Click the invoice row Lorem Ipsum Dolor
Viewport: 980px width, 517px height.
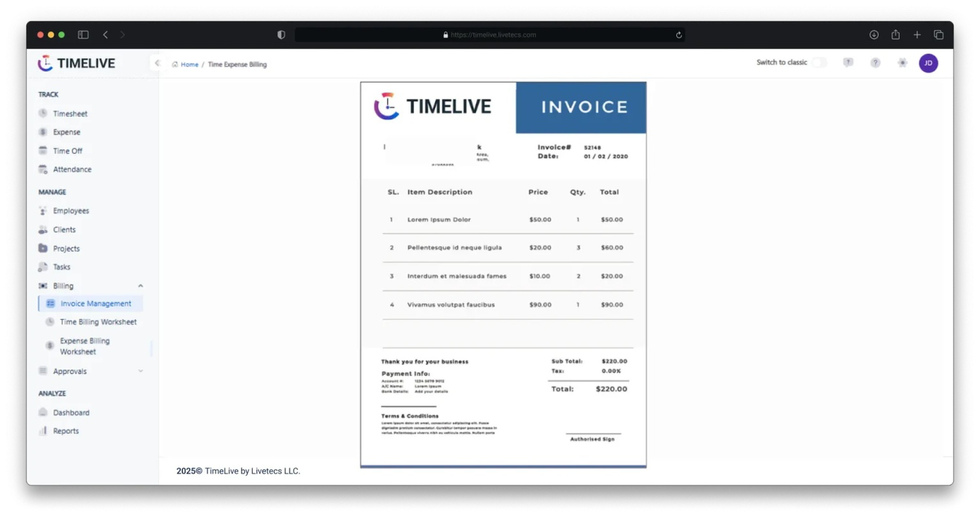439,220
